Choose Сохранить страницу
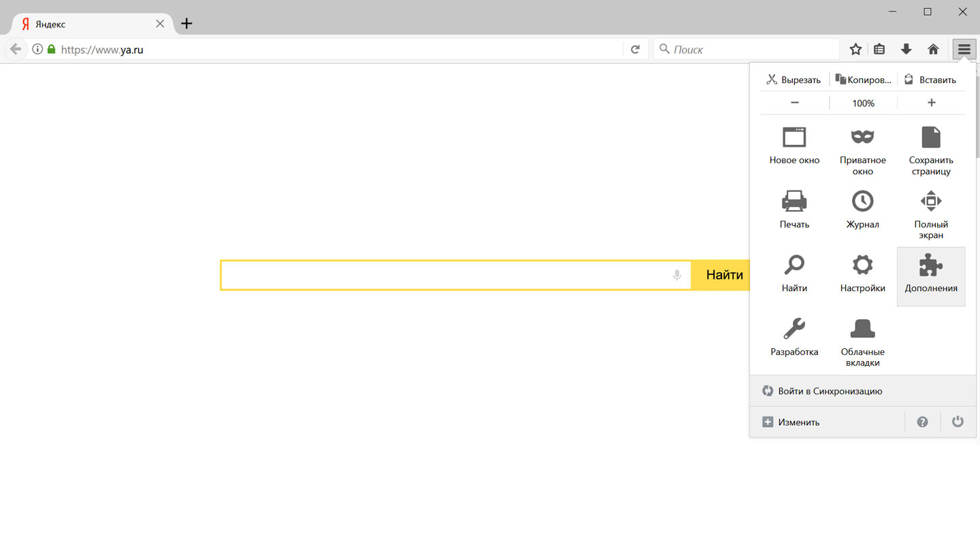980x551 pixels. (930, 151)
